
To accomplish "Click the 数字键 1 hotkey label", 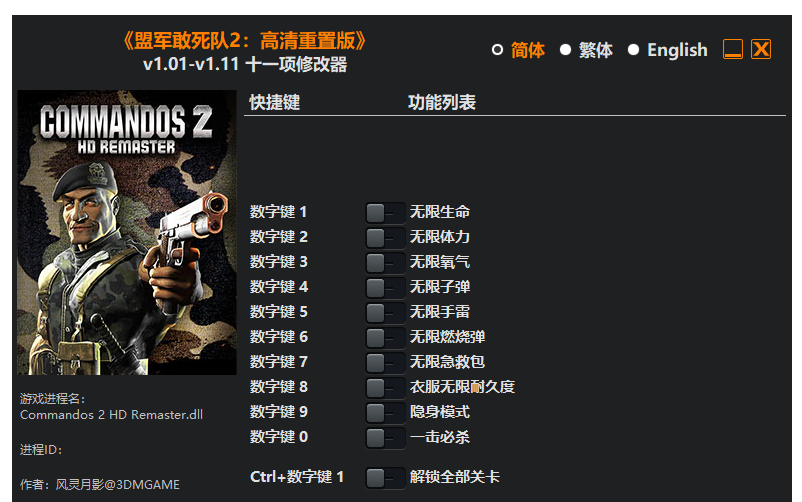I will pos(278,212).
